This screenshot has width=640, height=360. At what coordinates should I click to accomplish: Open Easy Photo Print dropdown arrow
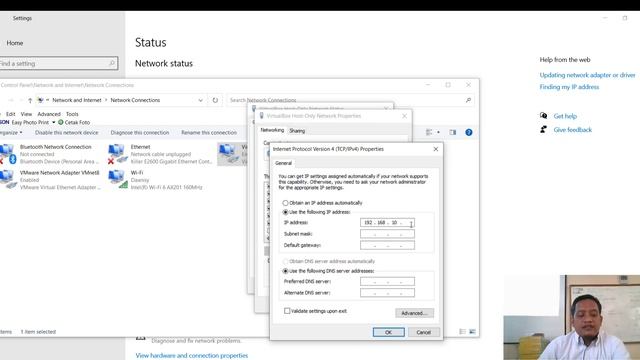53,122
